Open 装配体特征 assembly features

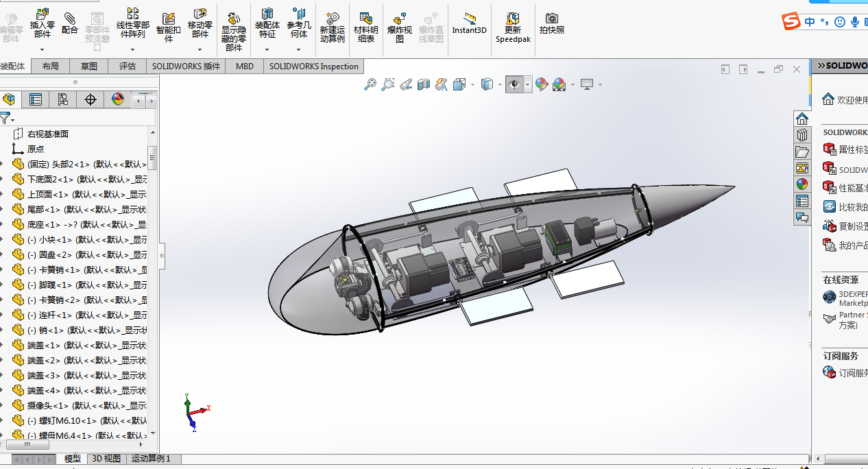267,22
